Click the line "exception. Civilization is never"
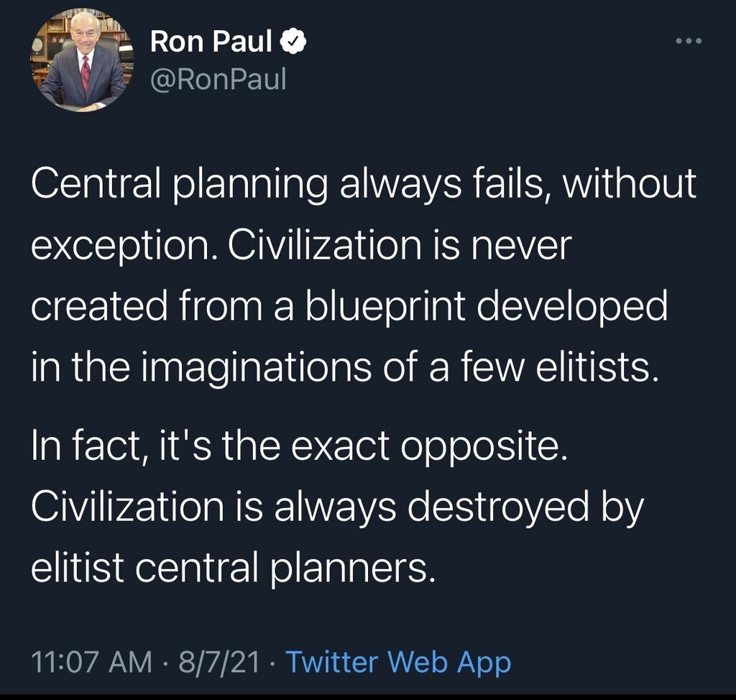Image resolution: width=736 pixels, height=700 pixels. pyautogui.click(x=301, y=247)
